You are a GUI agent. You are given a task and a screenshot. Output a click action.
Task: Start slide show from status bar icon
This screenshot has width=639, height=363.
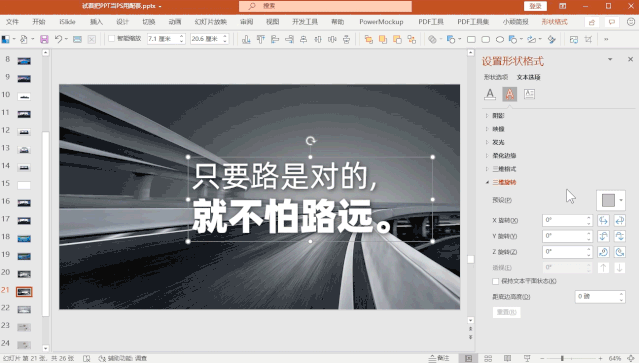click(x=527, y=358)
